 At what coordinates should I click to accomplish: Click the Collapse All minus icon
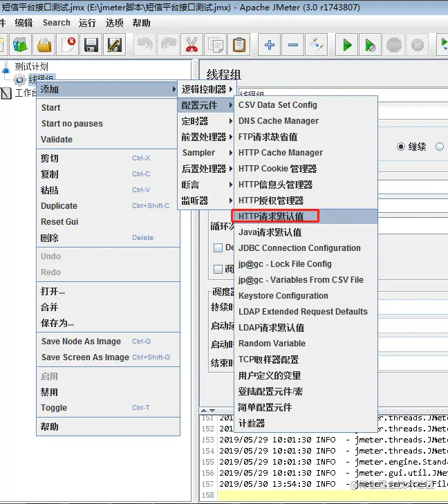[x=292, y=45]
